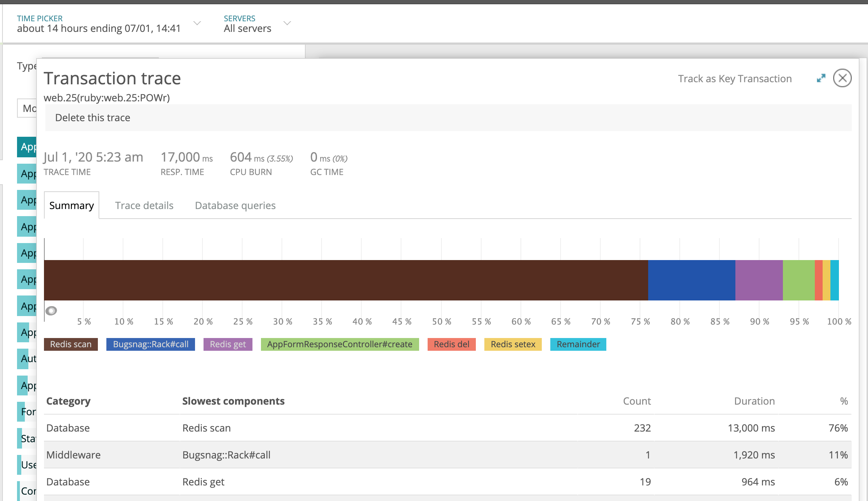Expand the Servers dropdown chevron

pos(287,23)
